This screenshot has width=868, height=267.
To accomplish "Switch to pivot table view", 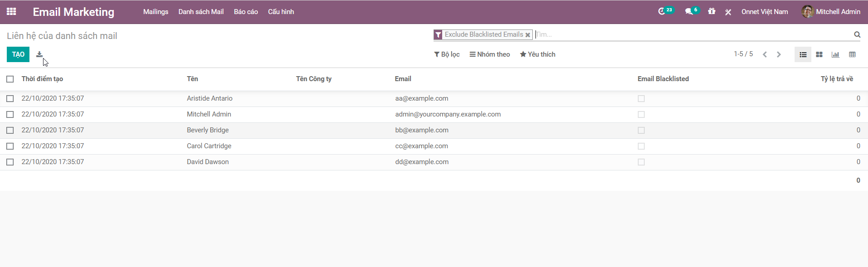I will point(852,54).
